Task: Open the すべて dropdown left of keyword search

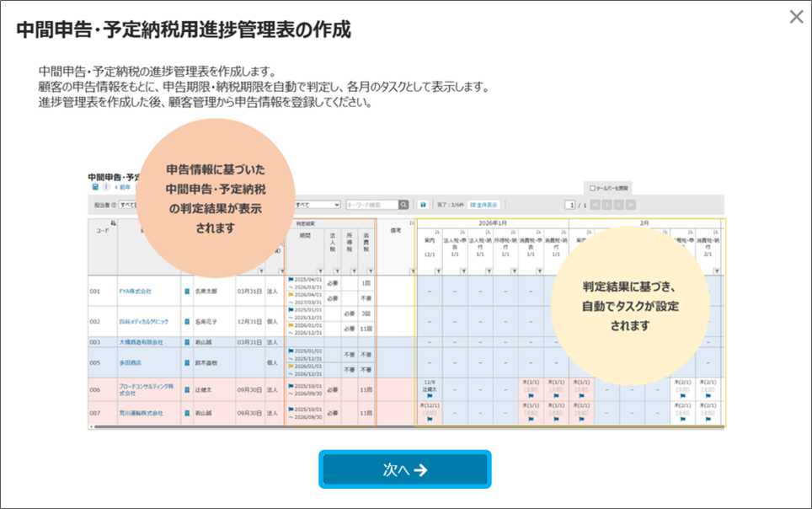Action: [316, 205]
